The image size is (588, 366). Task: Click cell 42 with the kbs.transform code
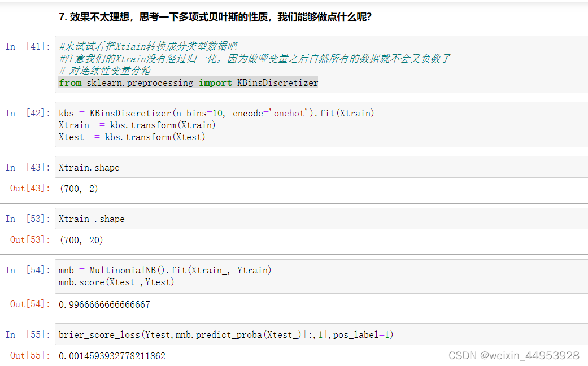[321, 124]
